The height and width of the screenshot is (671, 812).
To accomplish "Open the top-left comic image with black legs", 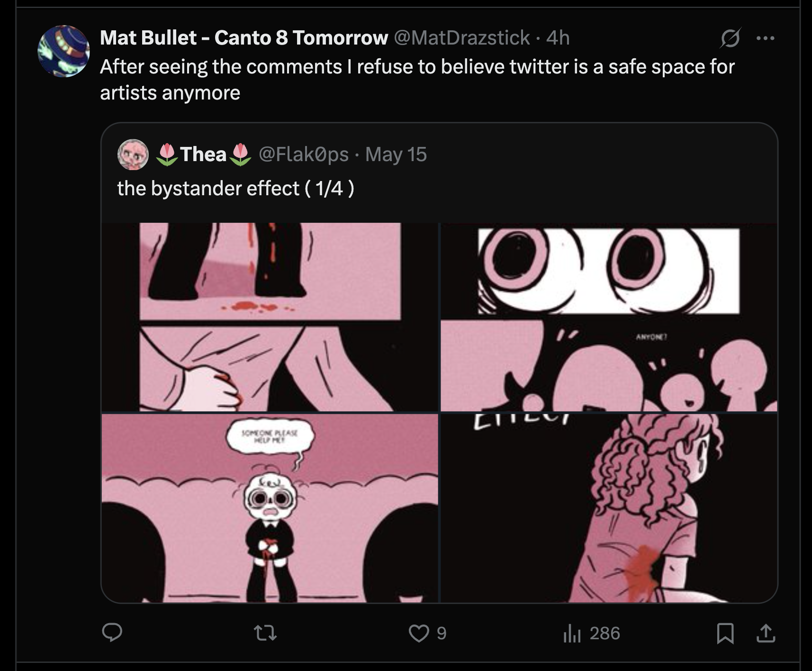I will pos(270,317).
